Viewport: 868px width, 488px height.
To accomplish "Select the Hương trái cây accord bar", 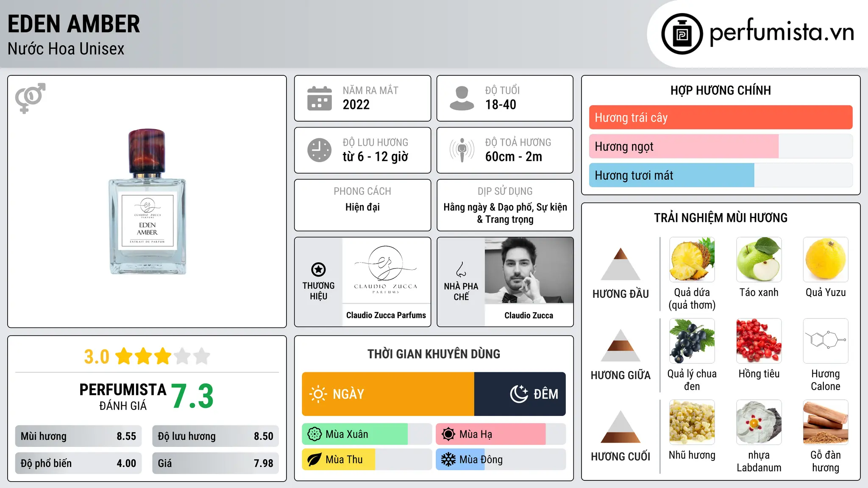I will pyautogui.click(x=721, y=117).
